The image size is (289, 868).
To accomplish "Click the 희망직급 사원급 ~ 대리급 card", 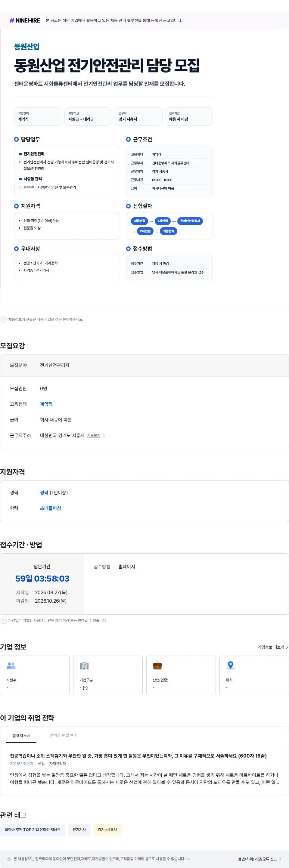I will tap(88, 117).
